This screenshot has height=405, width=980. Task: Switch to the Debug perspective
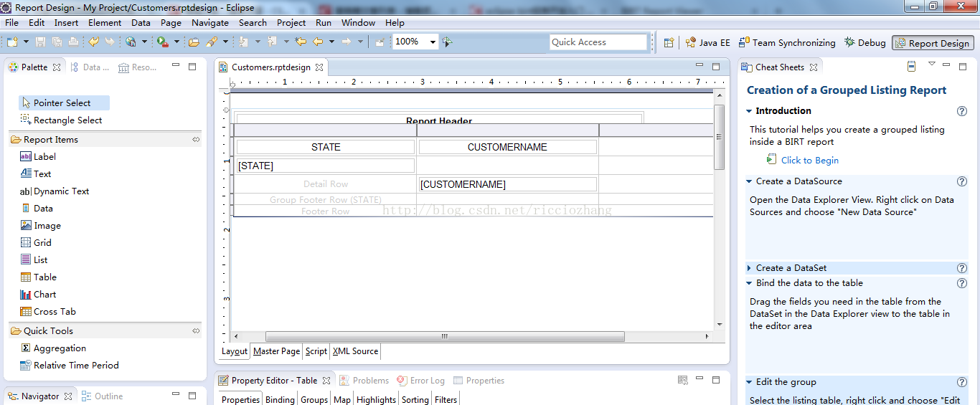(x=865, y=43)
